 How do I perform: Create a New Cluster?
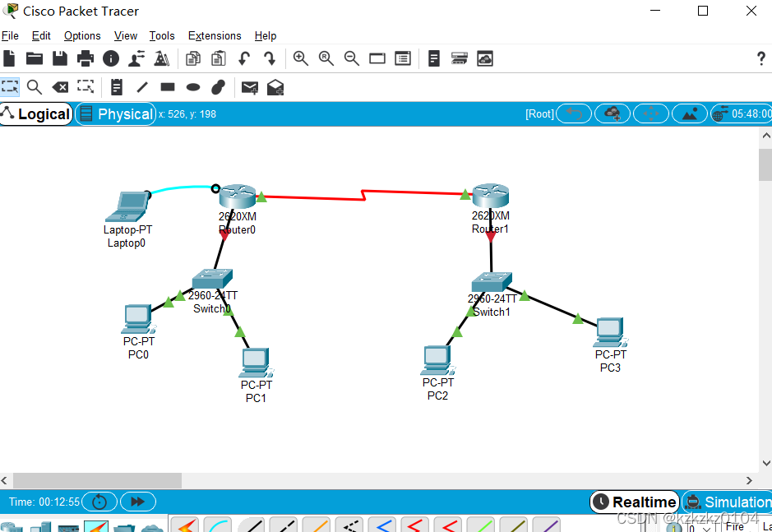(613, 113)
